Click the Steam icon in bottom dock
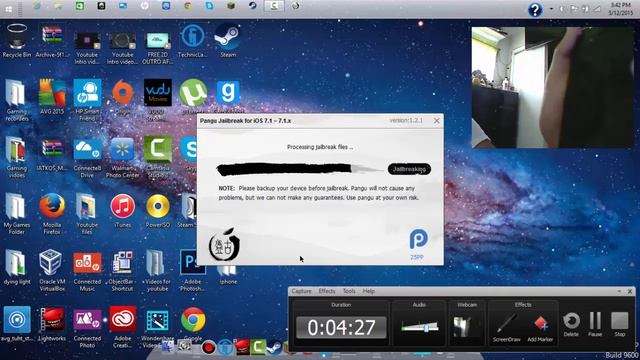 click(x=274, y=347)
